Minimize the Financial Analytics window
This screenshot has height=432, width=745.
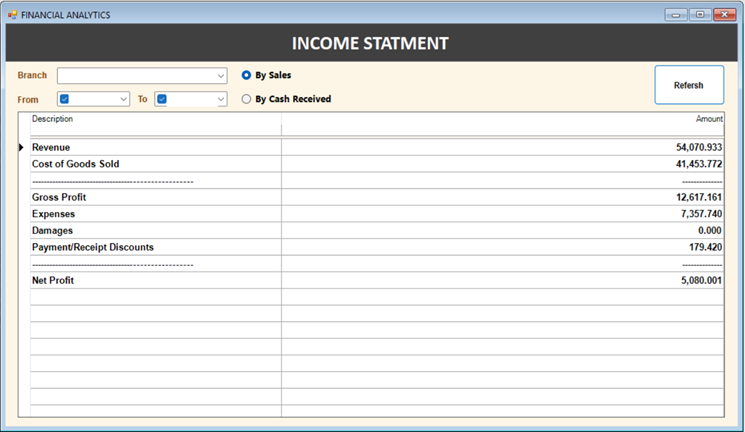[x=676, y=15]
